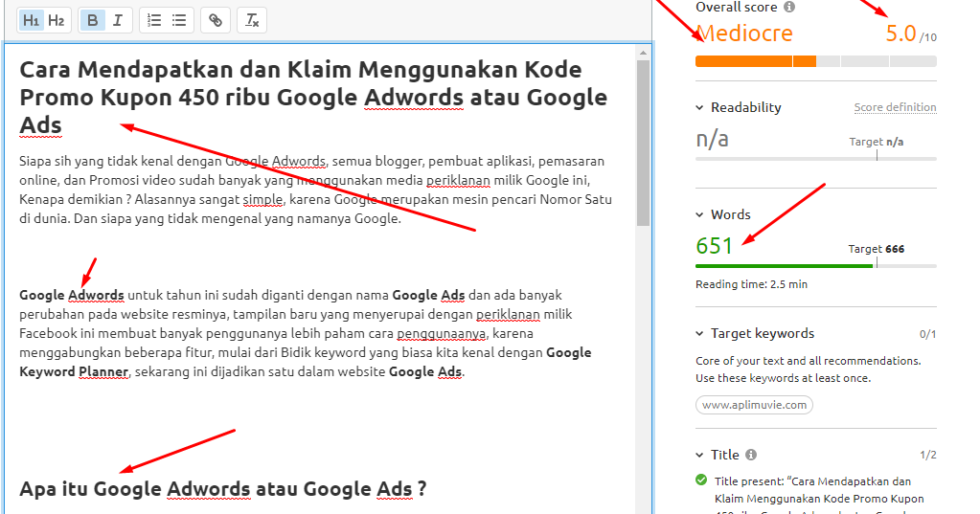Viewport: 980px width, 514px height.
Task: Click the bold 'Google Keyword Planner' text
Action: coord(306,362)
